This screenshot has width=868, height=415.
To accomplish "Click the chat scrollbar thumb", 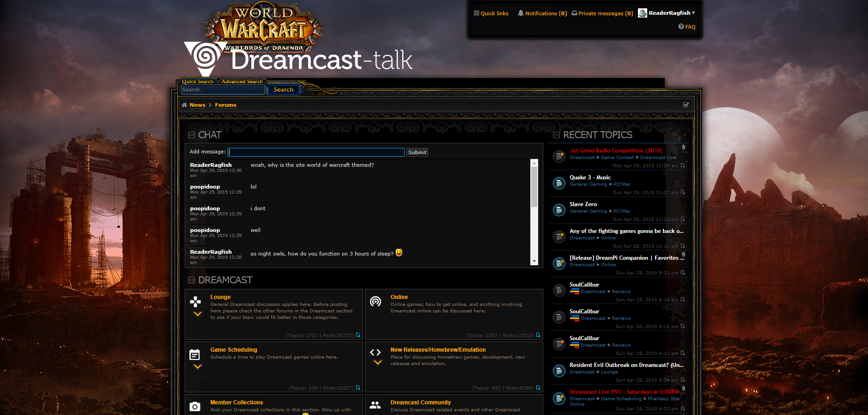I will 534,187.
